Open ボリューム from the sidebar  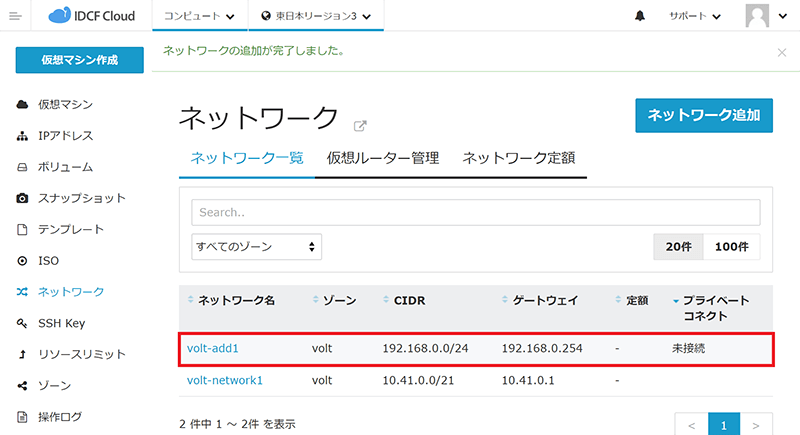coord(65,167)
